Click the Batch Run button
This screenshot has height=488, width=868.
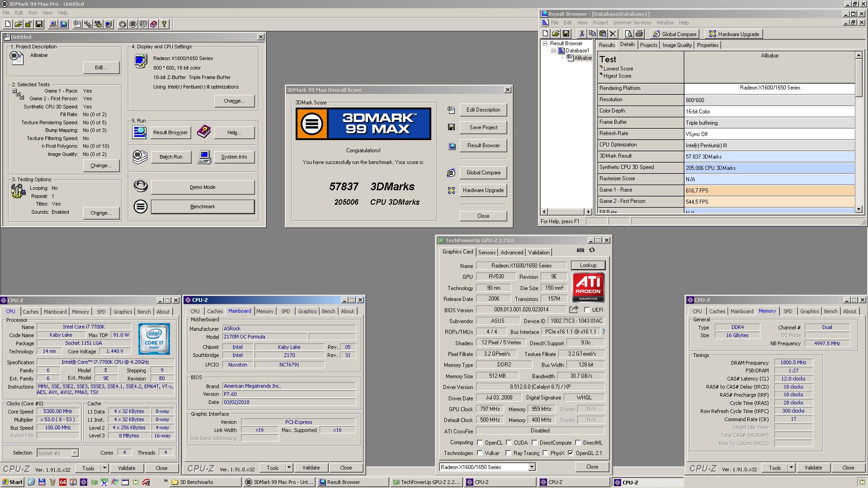[171, 157]
